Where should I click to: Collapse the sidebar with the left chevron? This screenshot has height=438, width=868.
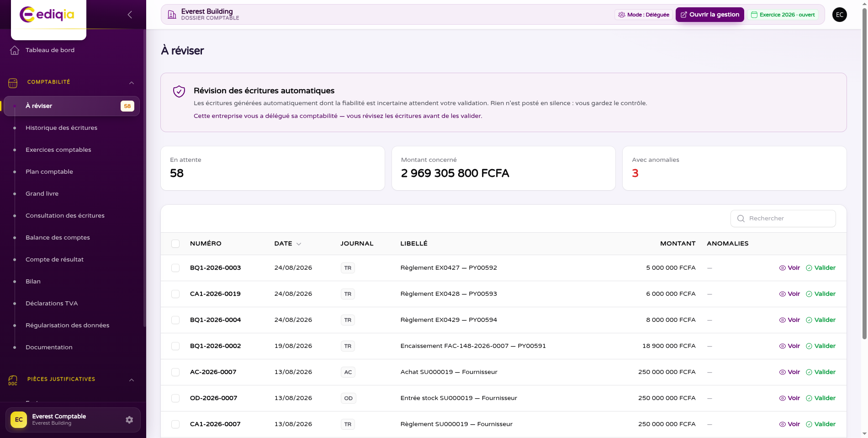coord(130,15)
